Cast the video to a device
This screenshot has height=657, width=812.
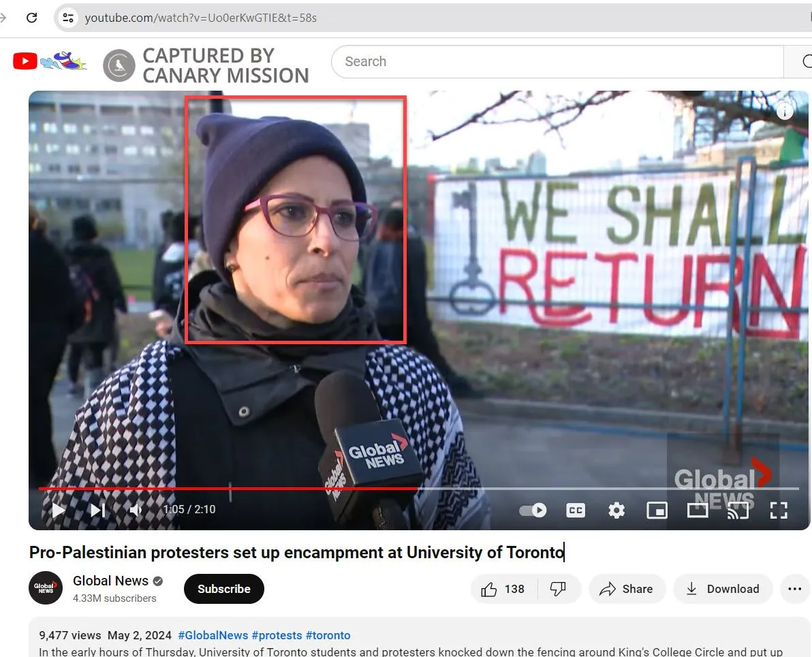738,510
